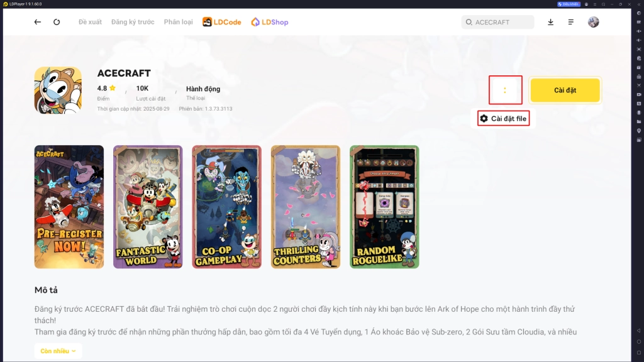Click the Thời gian cập nhật: 2025-08-29 text
644x362 pixels.
point(133,109)
